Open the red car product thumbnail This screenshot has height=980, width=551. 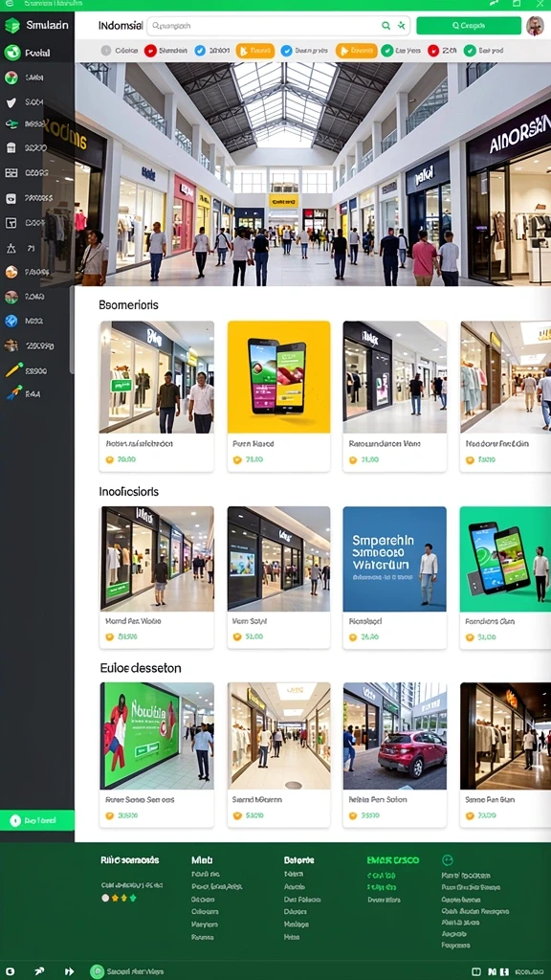point(395,736)
